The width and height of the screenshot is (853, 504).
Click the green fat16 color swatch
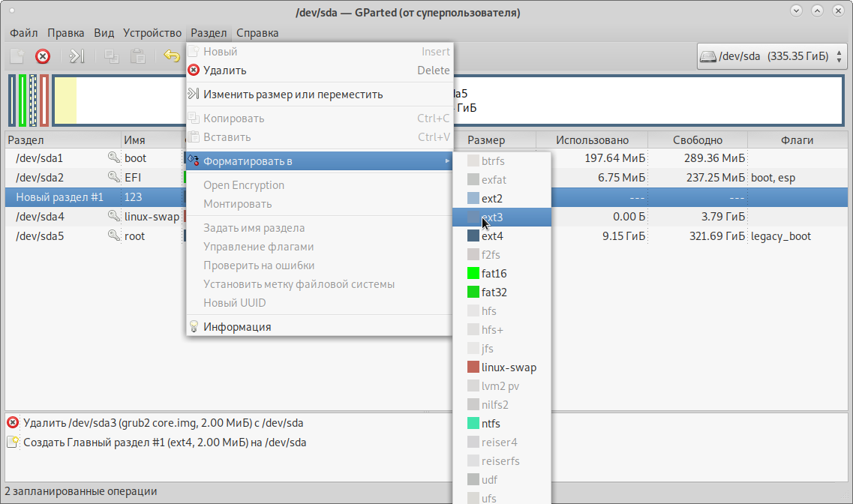tap(473, 274)
